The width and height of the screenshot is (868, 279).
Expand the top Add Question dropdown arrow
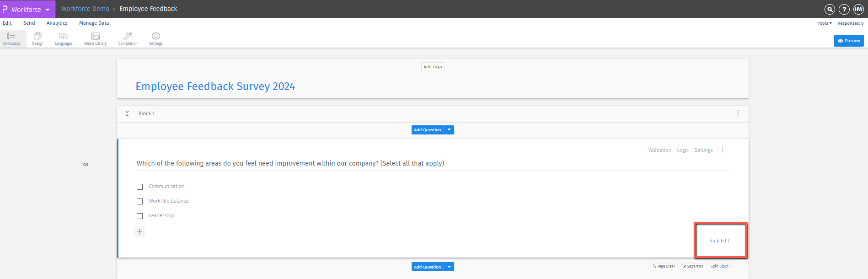(449, 130)
